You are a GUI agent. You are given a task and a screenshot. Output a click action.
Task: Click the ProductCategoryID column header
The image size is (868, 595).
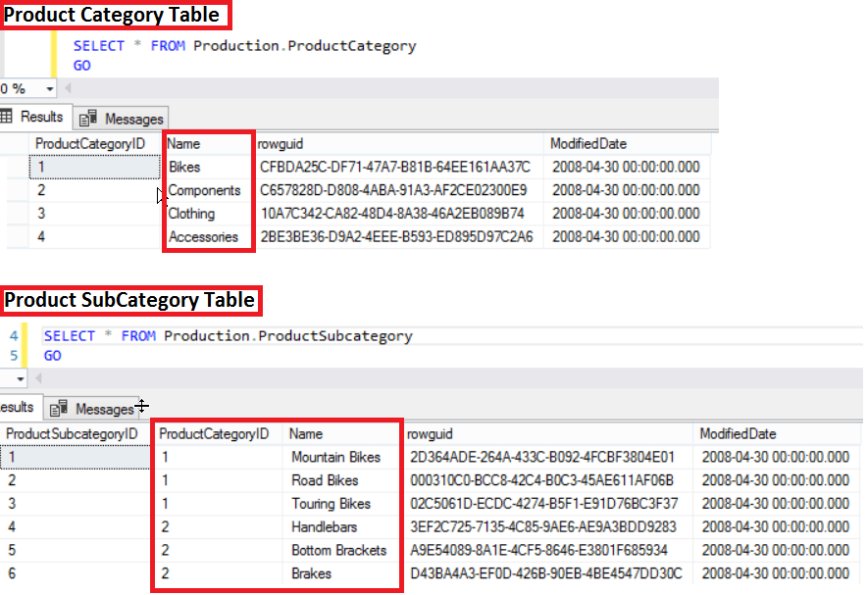click(x=216, y=432)
